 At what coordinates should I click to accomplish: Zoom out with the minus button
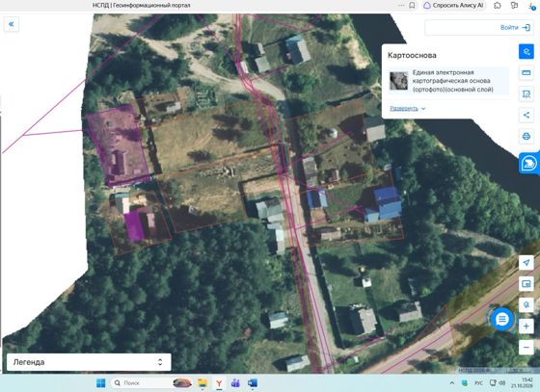pos(526,347)
